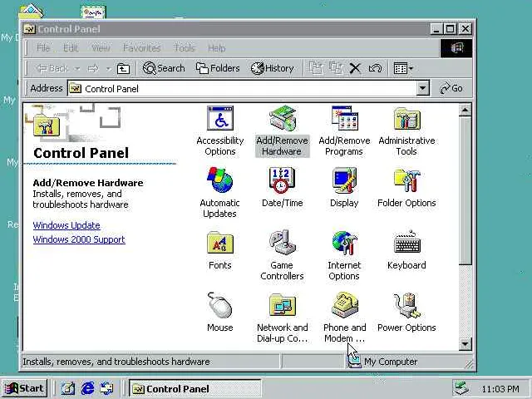Open the Help menu
532x399 pixels.
pos(216,48)
